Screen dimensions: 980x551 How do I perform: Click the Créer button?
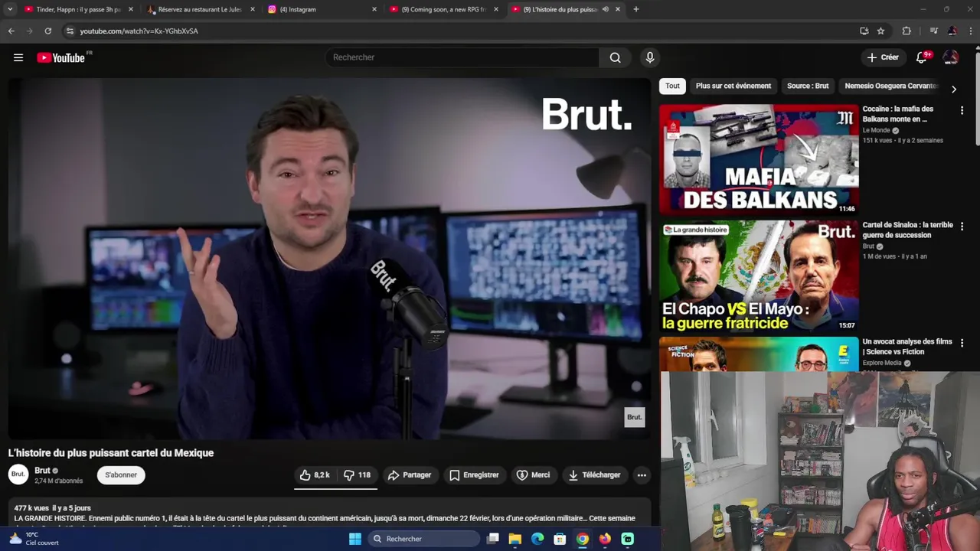point(883,57)
